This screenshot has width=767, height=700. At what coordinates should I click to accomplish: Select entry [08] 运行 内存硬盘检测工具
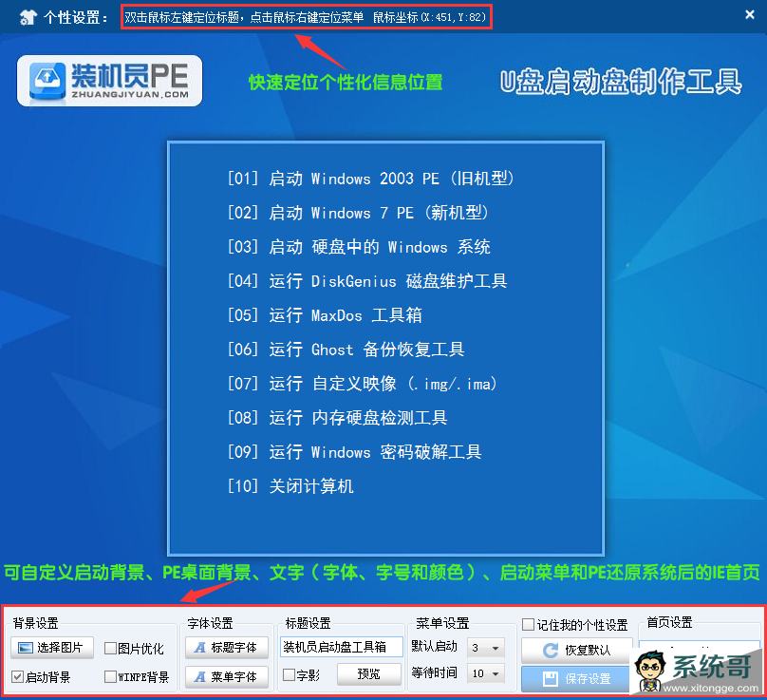338,418
